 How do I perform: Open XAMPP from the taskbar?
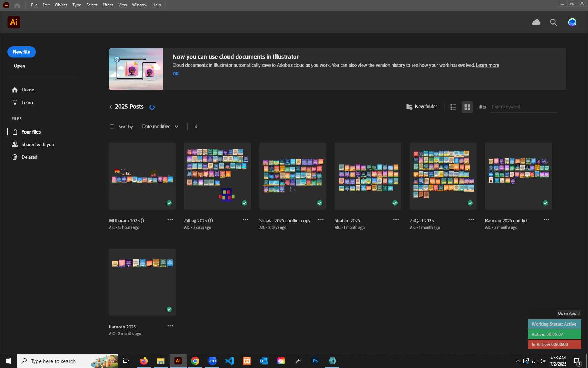coord(247,361)
